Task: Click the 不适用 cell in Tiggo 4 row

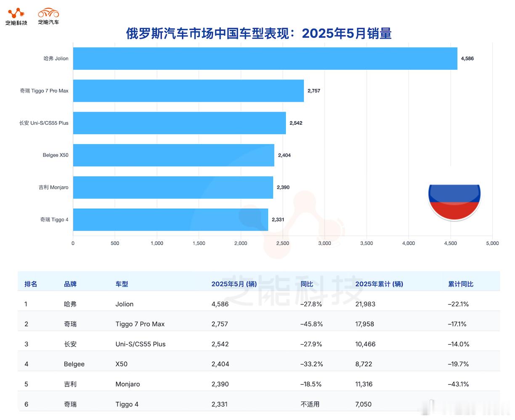Action: 310,404
